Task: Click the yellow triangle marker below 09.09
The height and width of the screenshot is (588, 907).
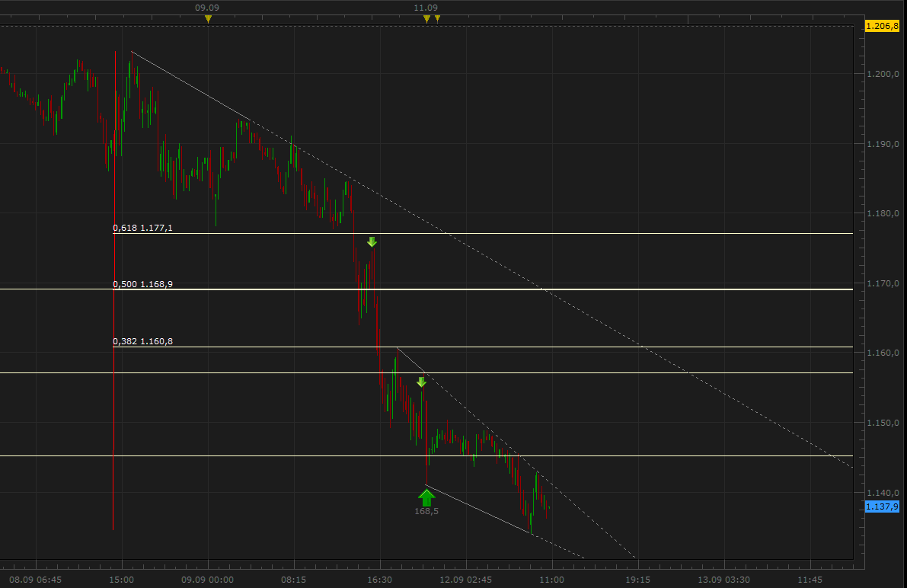Action: [208, 19]
